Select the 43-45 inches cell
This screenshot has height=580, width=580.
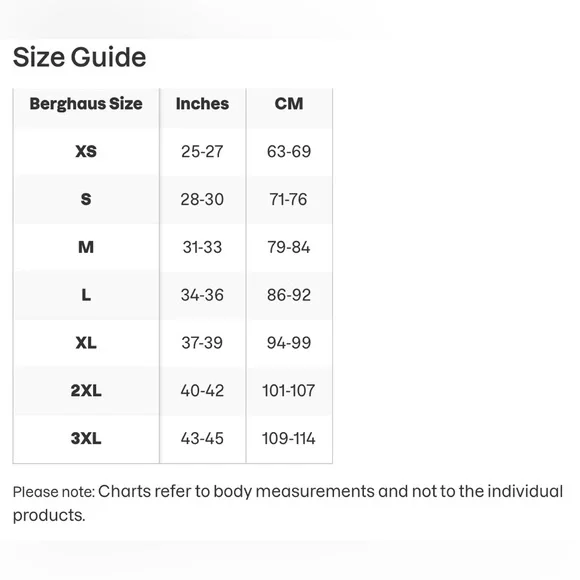pos(202,439)
